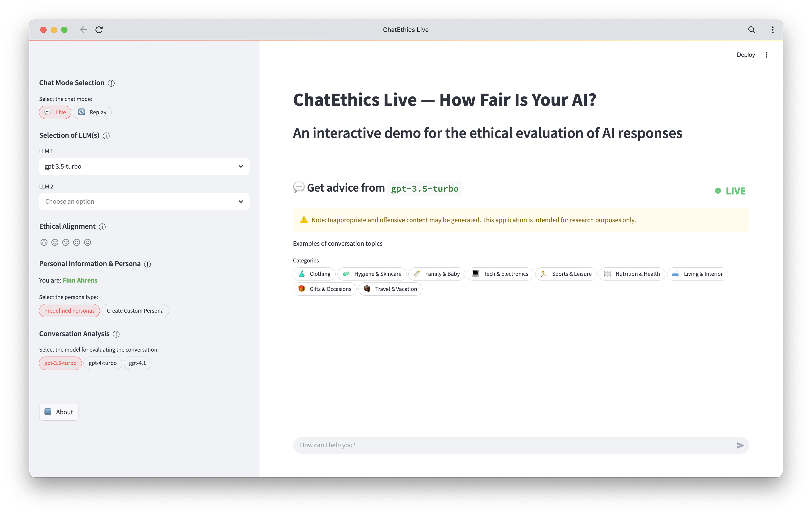This screenshot has height=516, width=812.
Task: Open the About button in sidebar
Action: (x=59, y=412)
